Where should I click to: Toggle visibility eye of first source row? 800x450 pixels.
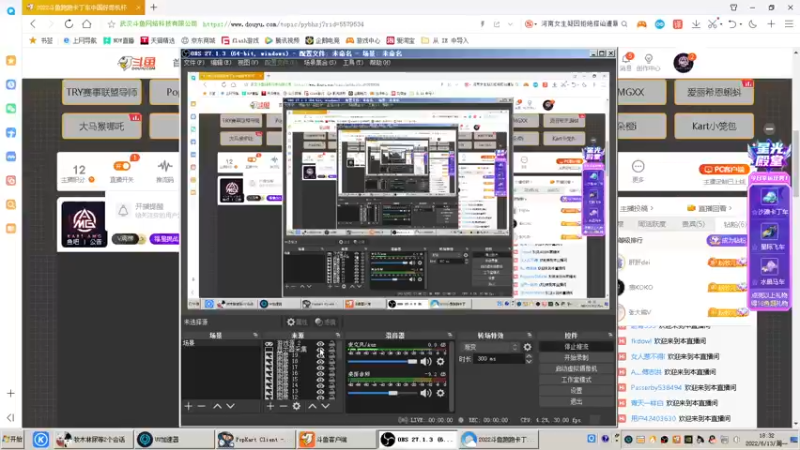(x=320, y=344)
